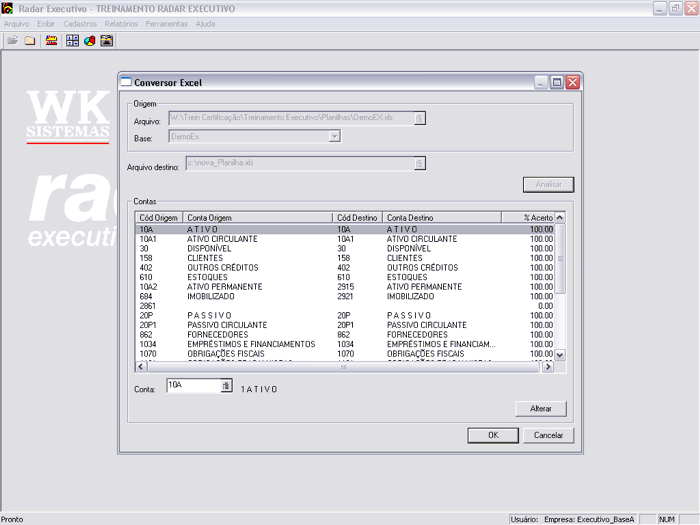
Task: Sort by the Conta Origem column header
Action: 257,217
